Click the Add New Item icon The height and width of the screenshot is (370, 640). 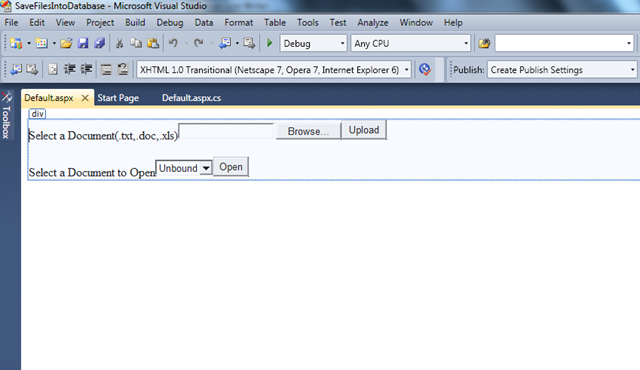(42, 43)
